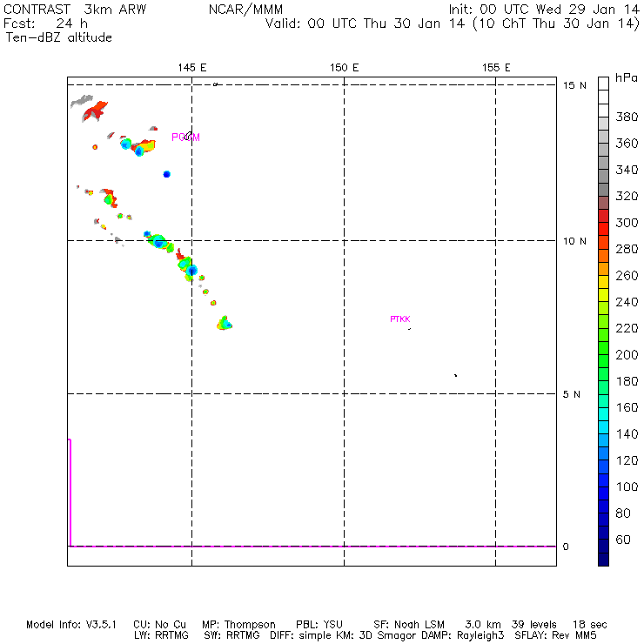Click the NCAR/MMM header text

(x=245, y=10)
